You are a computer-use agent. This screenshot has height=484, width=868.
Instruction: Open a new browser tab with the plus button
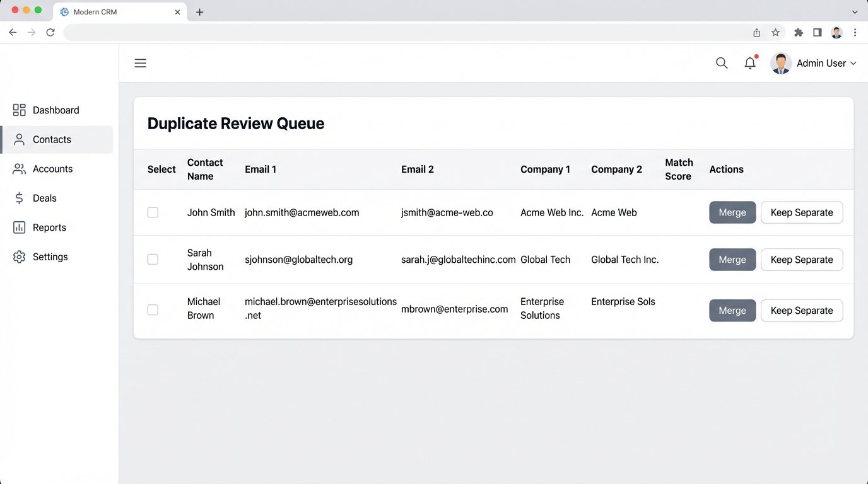199,11
